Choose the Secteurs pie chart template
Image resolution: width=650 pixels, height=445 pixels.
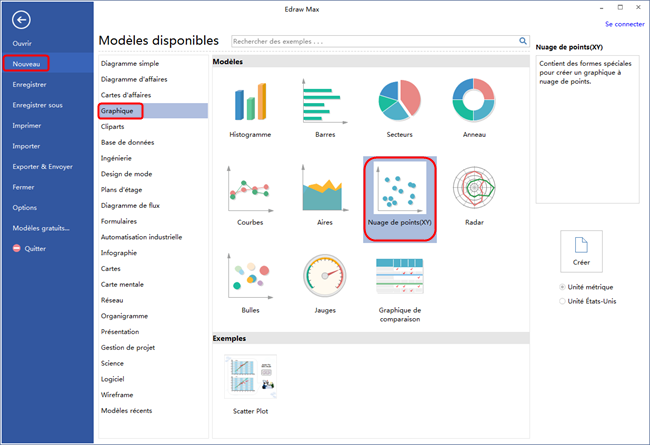click(399, 109)
